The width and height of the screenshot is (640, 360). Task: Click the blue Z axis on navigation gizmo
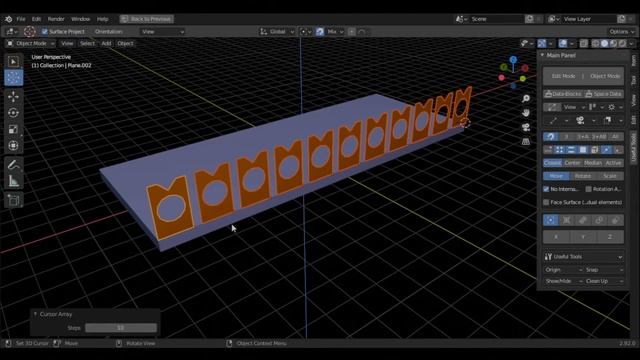tap(513, 60)
